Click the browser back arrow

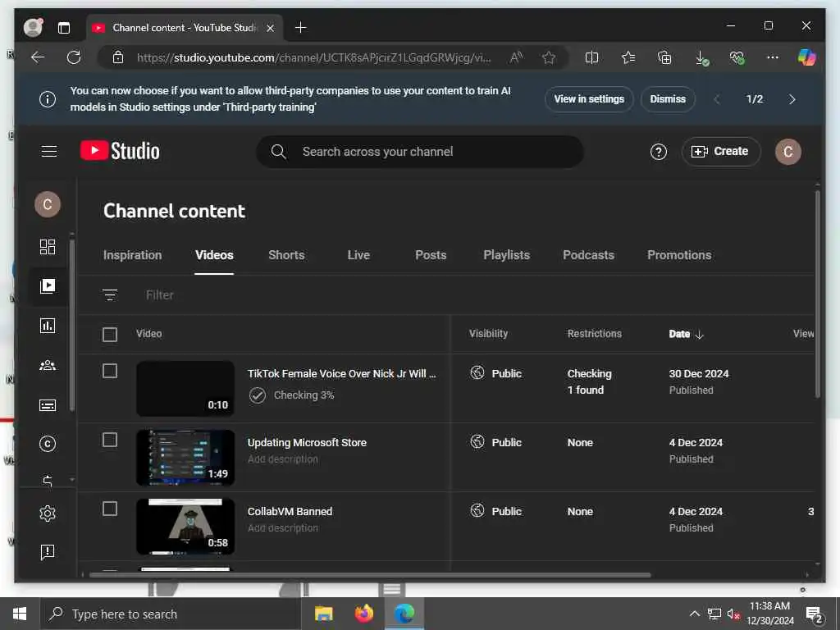[38, 57]
